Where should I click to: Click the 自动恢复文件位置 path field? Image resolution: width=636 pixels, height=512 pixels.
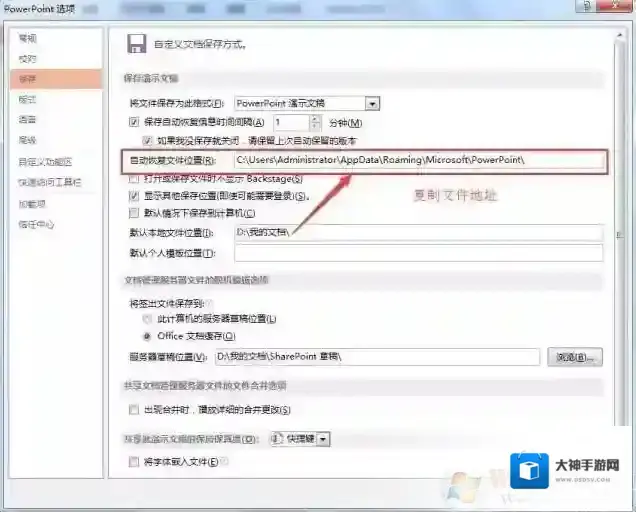(417, 160)
